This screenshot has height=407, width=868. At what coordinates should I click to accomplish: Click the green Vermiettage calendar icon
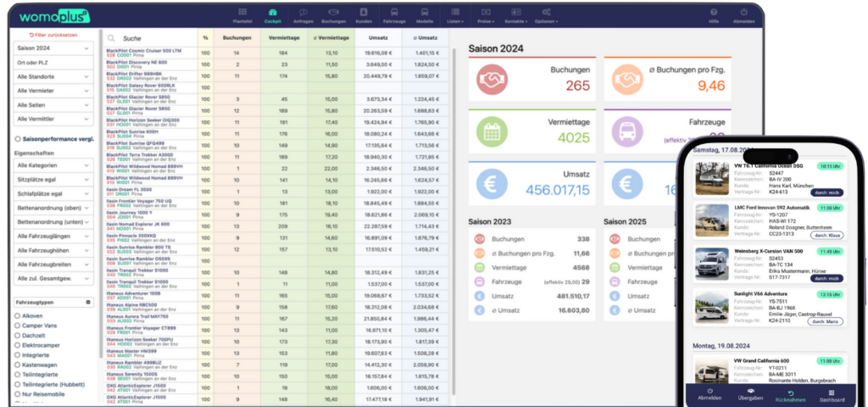tap(492, 131)
